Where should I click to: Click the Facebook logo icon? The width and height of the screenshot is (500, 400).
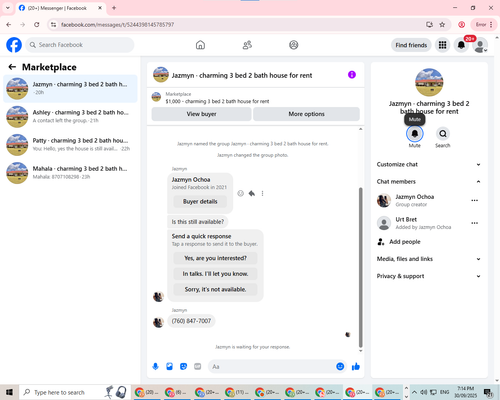click(x=14, y=45)
